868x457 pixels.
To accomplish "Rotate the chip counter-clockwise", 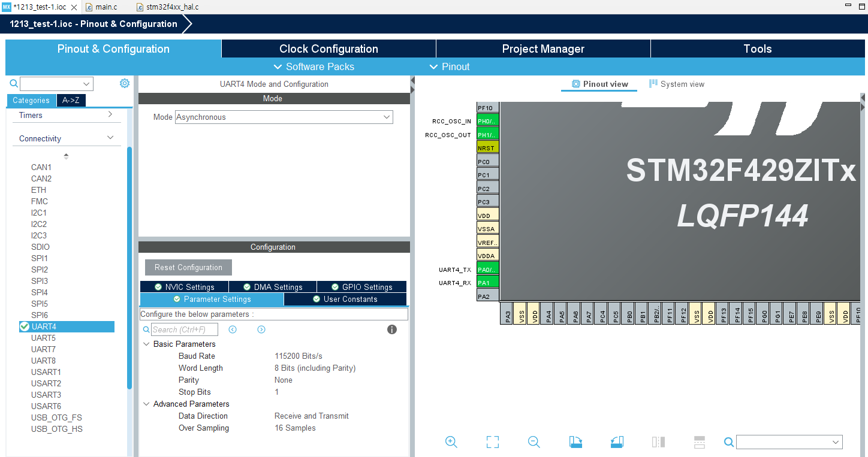I will [617, 442].
